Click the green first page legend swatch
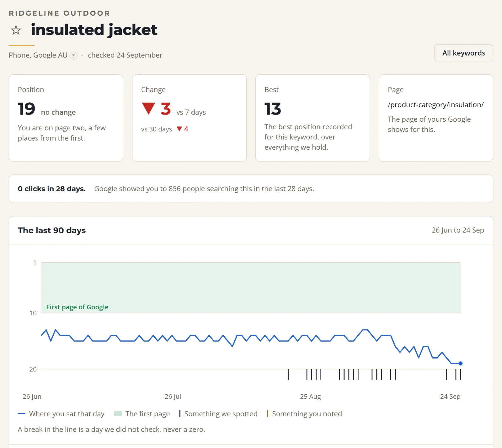Screen dimensions: 502x448 [118, 414]
